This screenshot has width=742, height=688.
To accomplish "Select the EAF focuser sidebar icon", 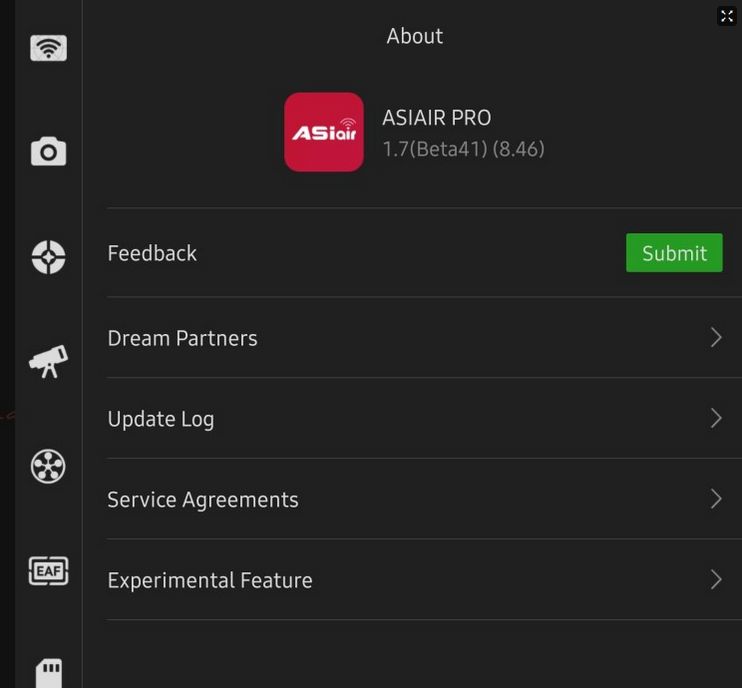I will tap(48, 571).
